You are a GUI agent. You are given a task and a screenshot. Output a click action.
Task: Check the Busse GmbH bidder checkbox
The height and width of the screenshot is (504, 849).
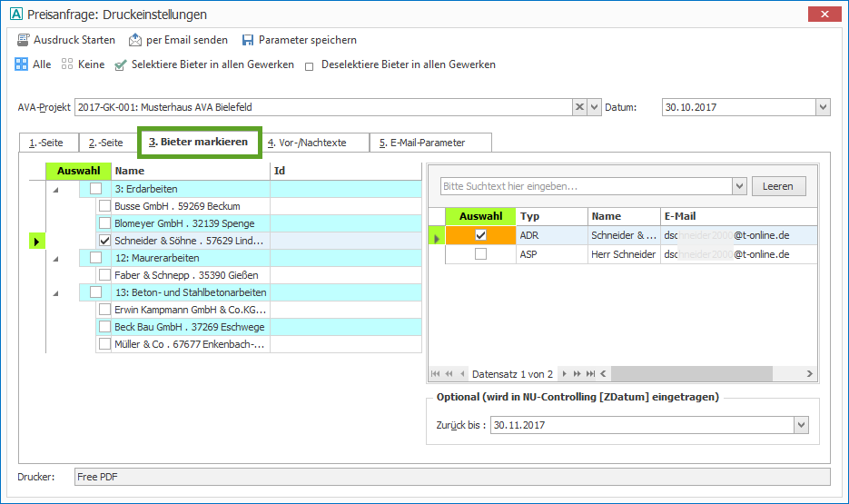[104, 206]
